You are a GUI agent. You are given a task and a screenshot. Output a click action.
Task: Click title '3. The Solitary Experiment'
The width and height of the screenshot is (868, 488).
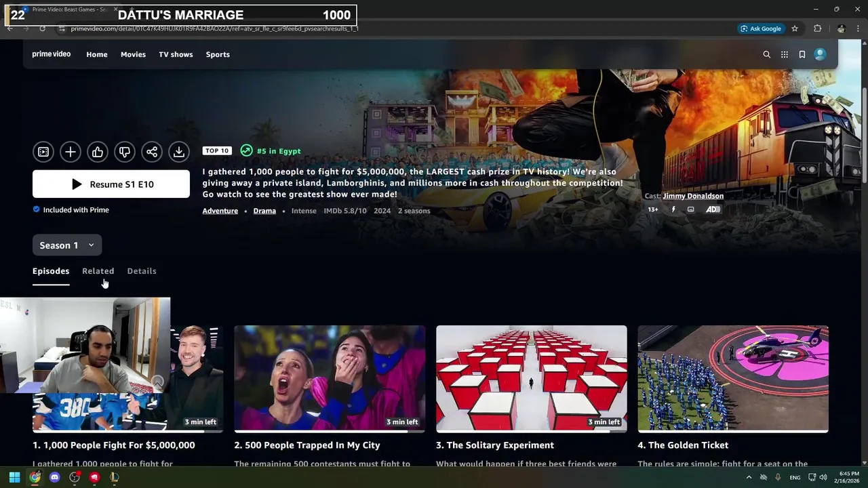(x=495, y=445)
